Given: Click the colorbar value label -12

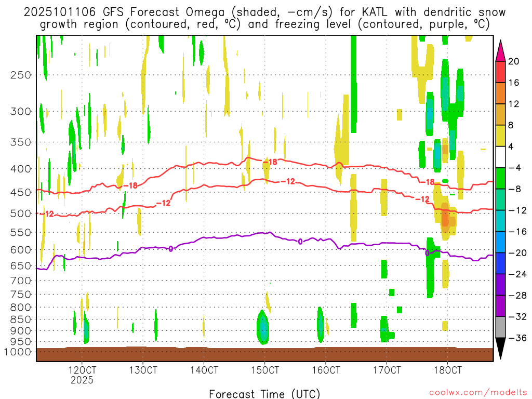Looking at the screenshot, I should (x=517, y=210).
